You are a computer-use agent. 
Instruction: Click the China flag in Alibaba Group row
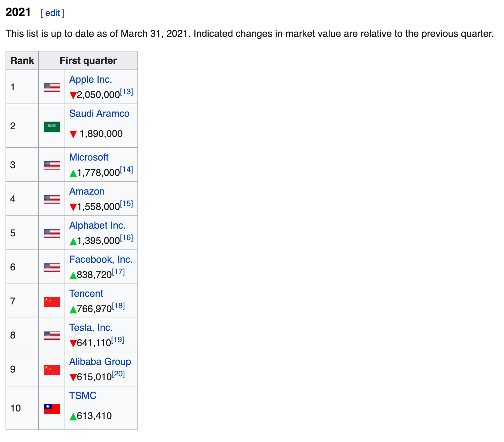52,370
